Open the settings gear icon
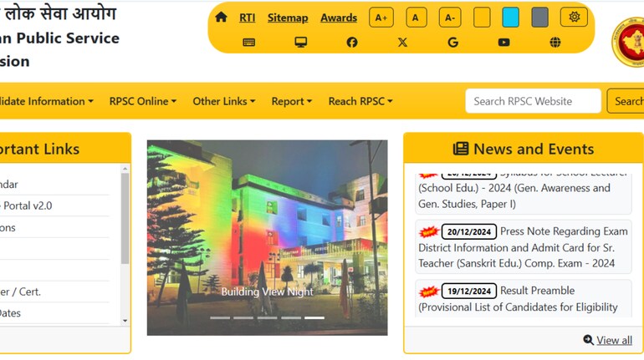Screen dimensions: 644x360 click(x=574, y=18)
